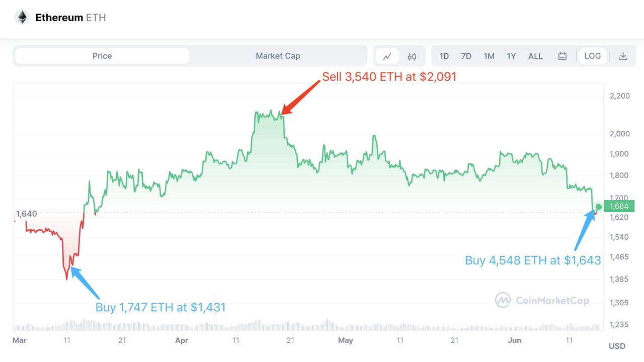
Task: Switch to the Market Cap tab
Action: pyautogui.click(x=278, y=56)
